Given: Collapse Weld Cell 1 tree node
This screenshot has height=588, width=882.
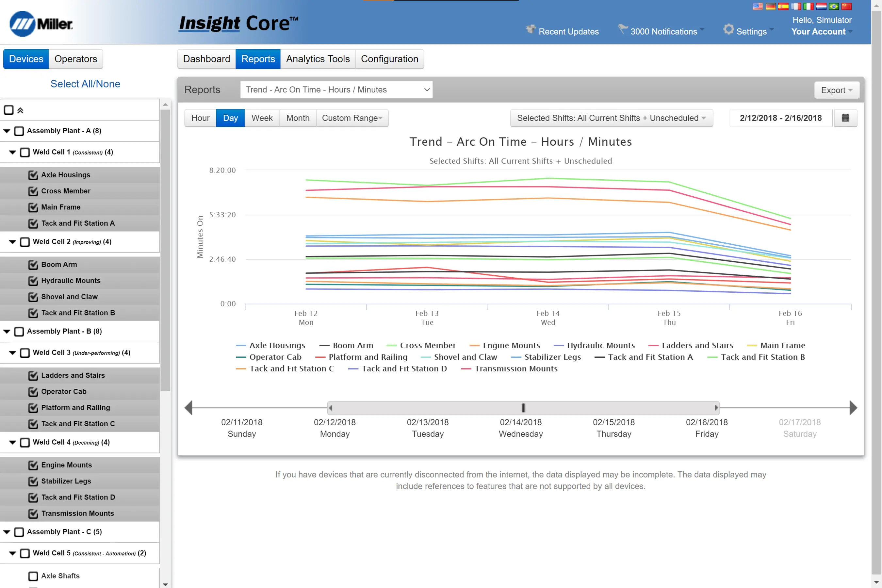Looking at the screenshot, I should 12,152.
